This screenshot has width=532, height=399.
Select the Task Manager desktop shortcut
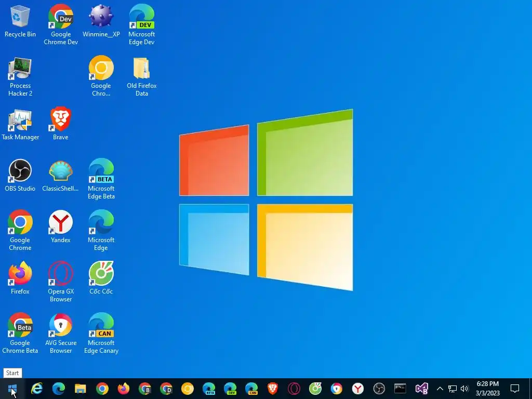20,125
